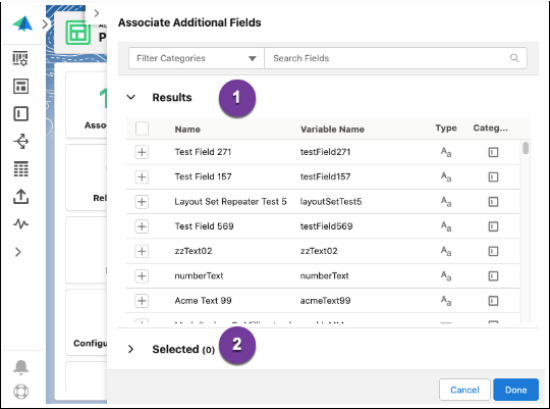
Task: Select the testField157 variable name
Action: click(x=325, y=176)
